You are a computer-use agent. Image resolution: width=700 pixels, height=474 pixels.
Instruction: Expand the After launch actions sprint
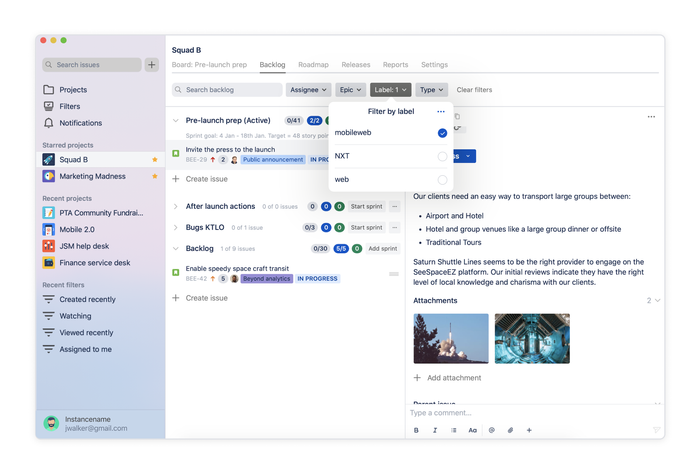tap(176, 206)
